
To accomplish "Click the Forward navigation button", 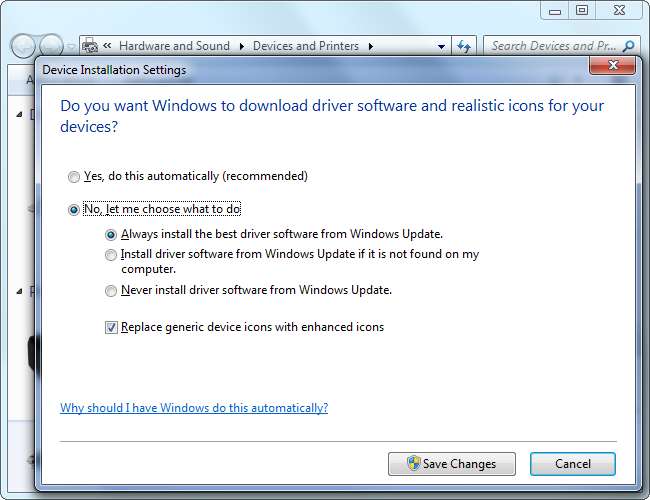I will pyautogui.click(x=51, y=46).
